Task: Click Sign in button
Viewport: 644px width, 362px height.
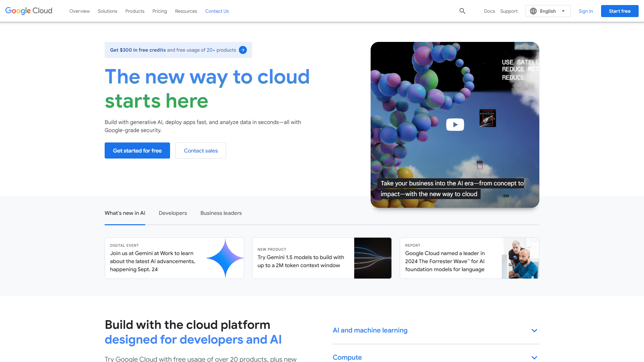Action: pyautogui.click(x=586, y=11)
